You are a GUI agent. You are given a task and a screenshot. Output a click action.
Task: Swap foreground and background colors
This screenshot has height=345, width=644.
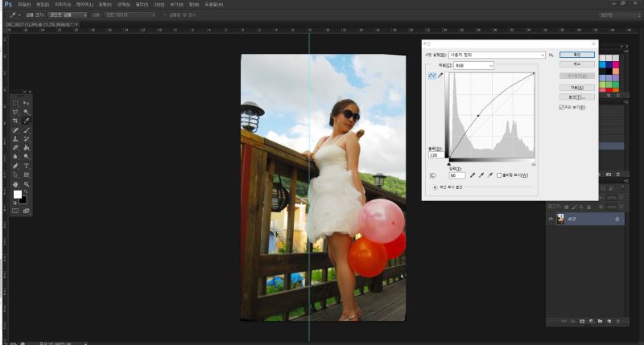pyautogui.click(x=26, y=191)
